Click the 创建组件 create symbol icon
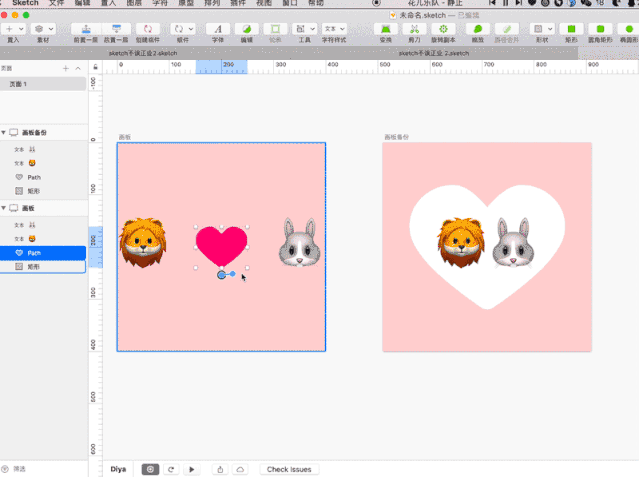The image size is (639, 477). point(148,29)
